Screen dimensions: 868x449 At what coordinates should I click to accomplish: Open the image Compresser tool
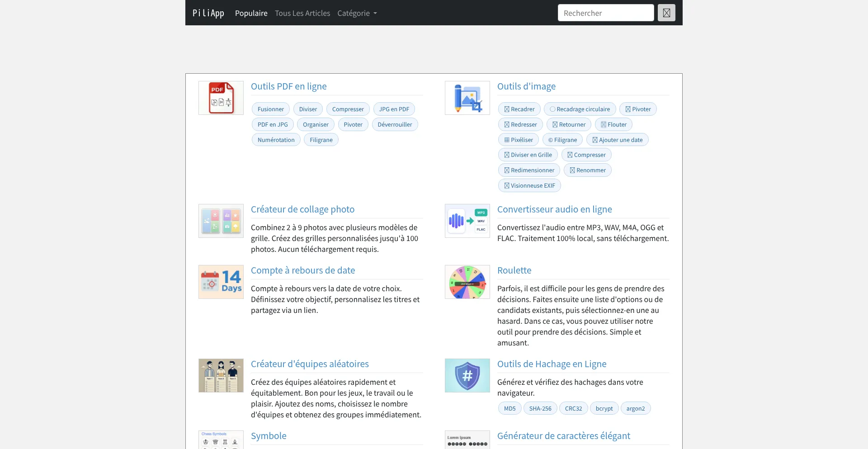pos(586,155)
